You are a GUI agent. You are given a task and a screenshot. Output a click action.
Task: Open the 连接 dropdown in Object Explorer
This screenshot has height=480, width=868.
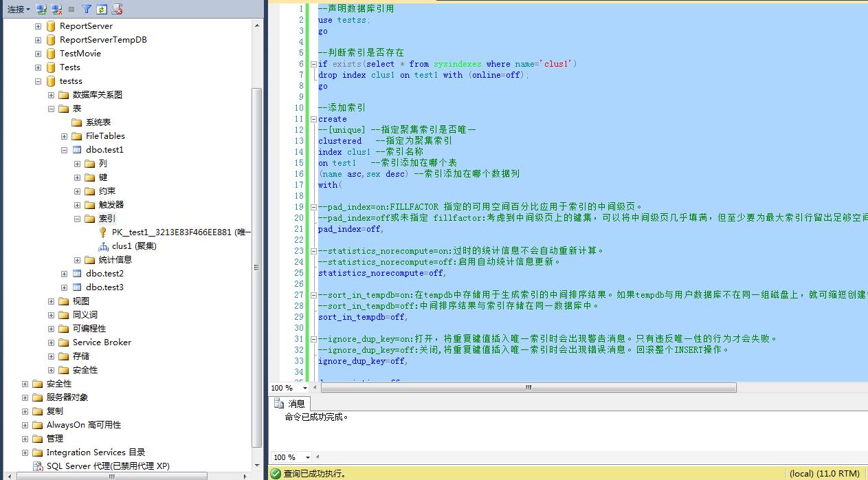[x=19, y=10]
